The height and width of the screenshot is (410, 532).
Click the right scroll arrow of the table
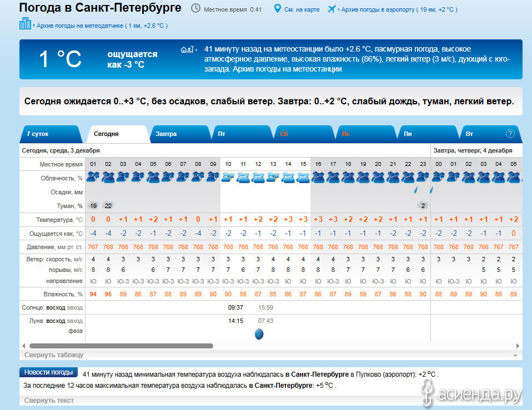tap(518, 346)
